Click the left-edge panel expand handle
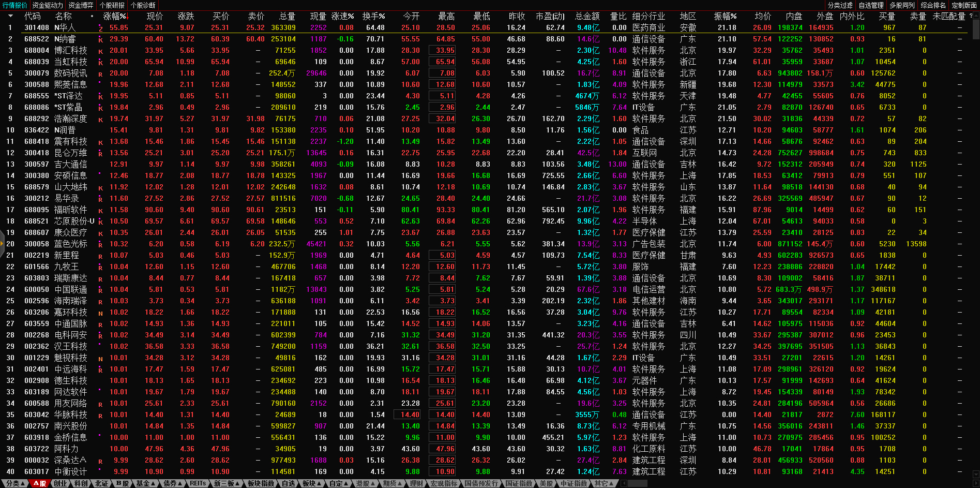The width and height of the screenshot is (980, 488). (x=2, y=254)
